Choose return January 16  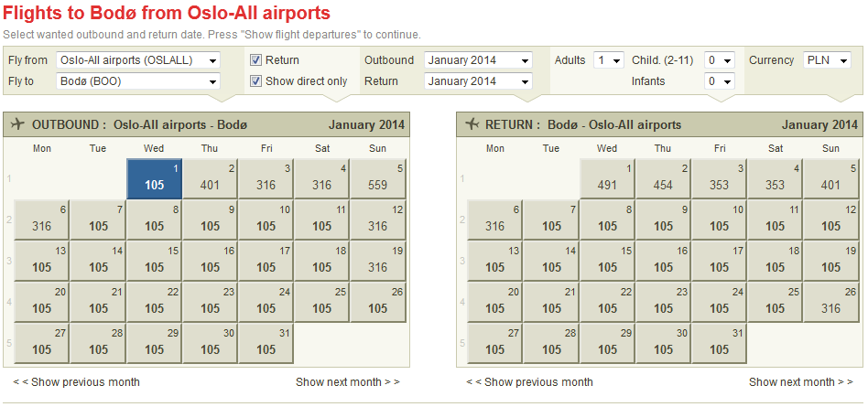663,261
